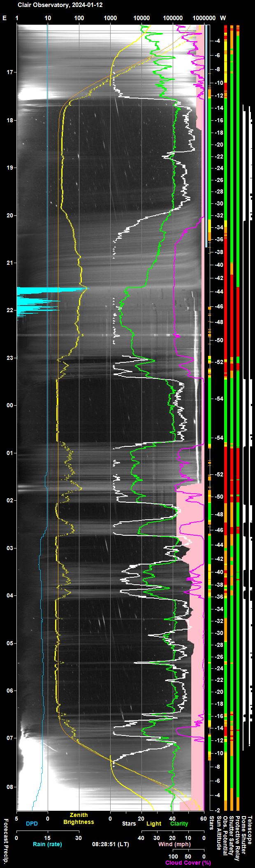
Task: Click the 'Cloud Cover (%)' legend label
Action: click(x=188, y=863)
